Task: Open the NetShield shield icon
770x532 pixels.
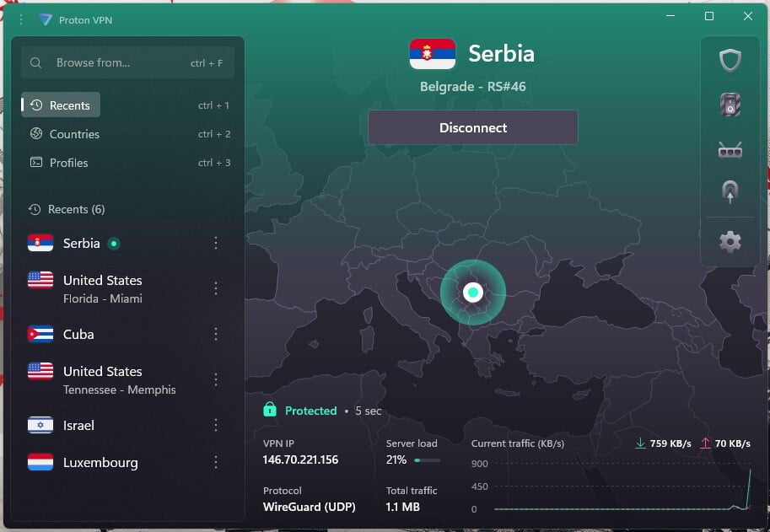Action: [730, 61]
